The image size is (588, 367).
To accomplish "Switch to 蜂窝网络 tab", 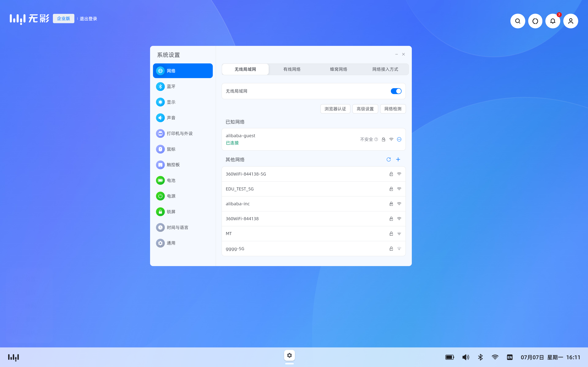I will pos(339,69).
